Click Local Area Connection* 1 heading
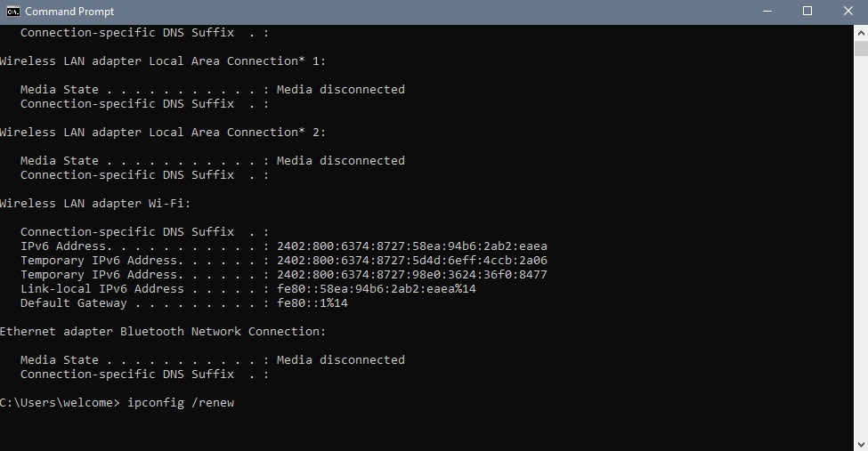The height and width of the screenshot is (451, 868). pos(163,60)
